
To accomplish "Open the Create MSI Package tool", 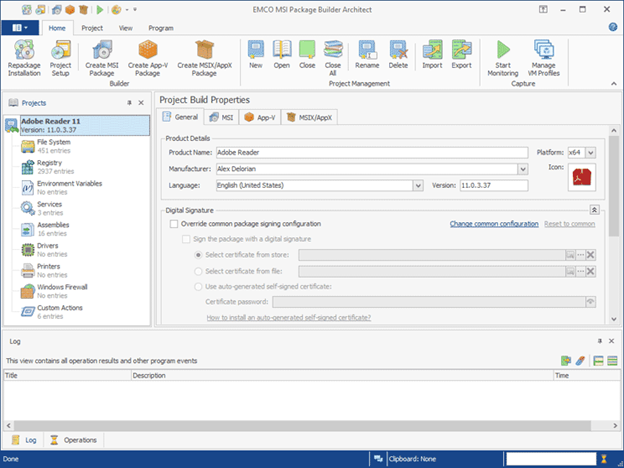I will [102, 58].
